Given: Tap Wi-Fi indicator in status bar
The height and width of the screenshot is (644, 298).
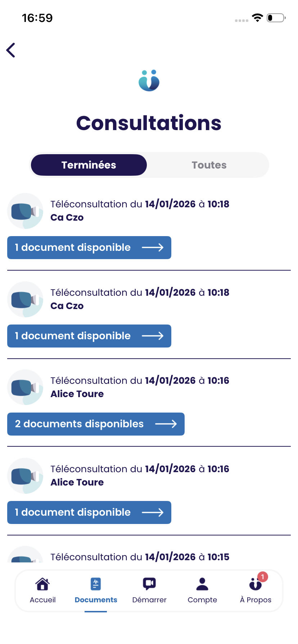Looking at the screenshot, I should click(257, 18).
